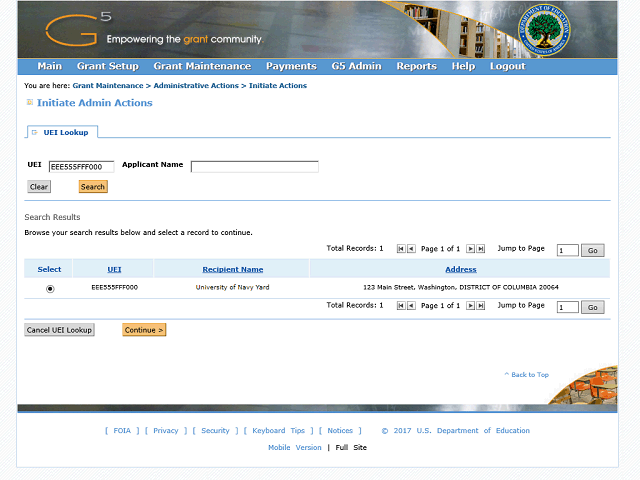Click the Department of Education seal
This screenshot has width=640, height=480.
point(544,30)
